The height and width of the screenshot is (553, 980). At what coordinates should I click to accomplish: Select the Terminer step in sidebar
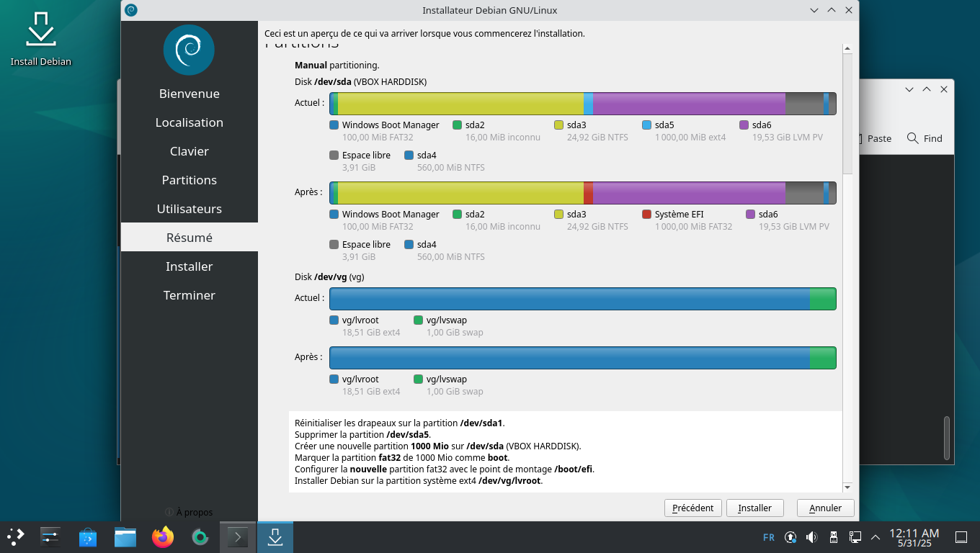point(190,295)
